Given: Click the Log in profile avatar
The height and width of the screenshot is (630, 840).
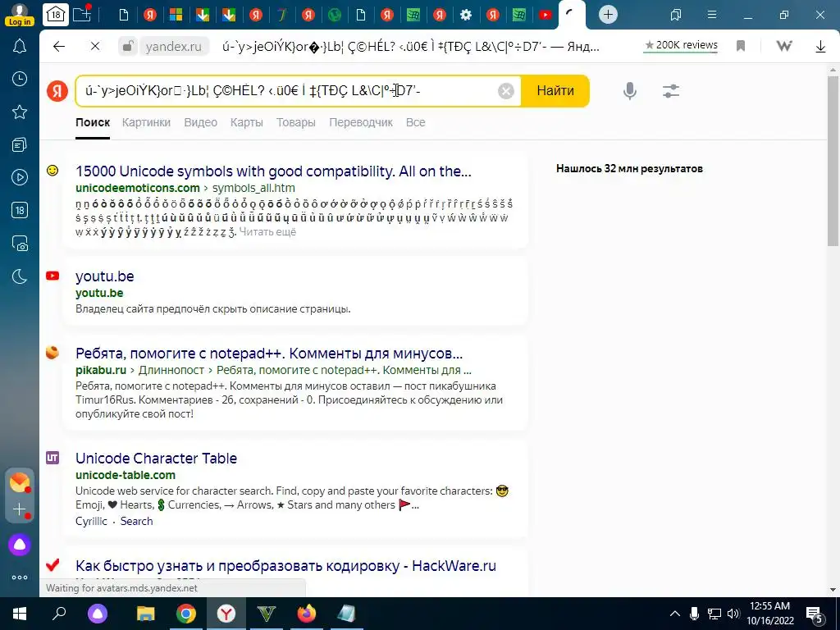Looking at the screenshot, I should tap(20, 15).
